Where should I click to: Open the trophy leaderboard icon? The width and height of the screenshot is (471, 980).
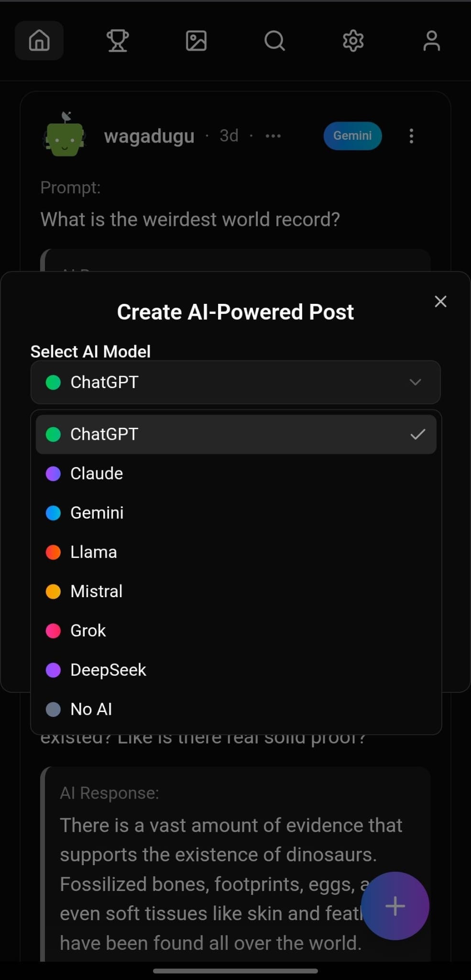(x=117, y=41)
